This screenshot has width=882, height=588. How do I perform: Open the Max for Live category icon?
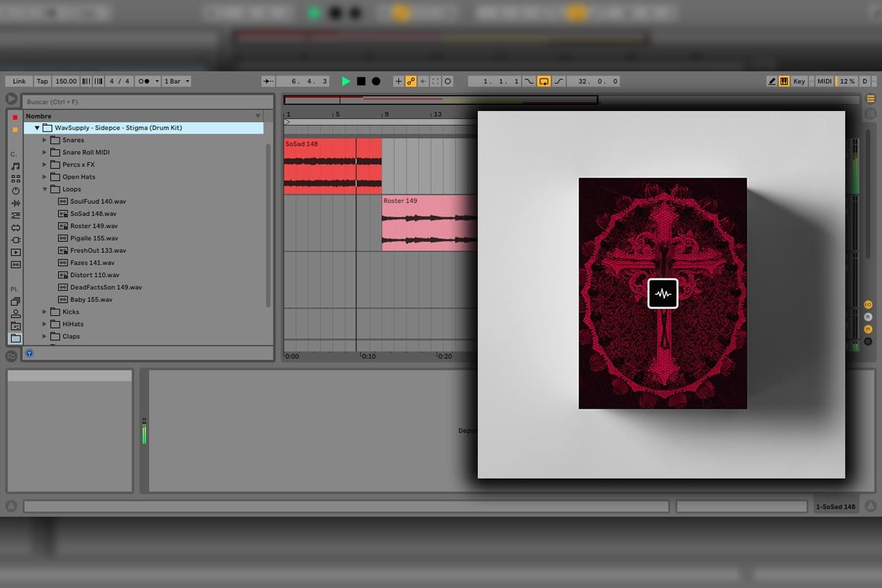(x=15, y=228)
